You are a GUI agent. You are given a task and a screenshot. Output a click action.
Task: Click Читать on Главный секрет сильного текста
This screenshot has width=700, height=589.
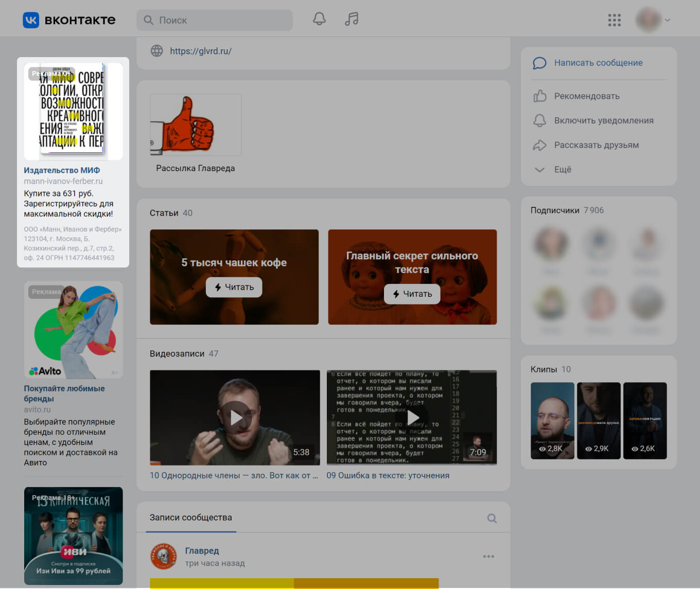coord(412,294)
